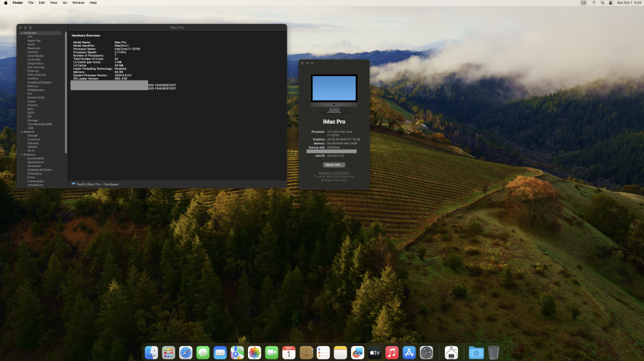Click More Info button in About window
644x361 pixels.
point(334,165)
